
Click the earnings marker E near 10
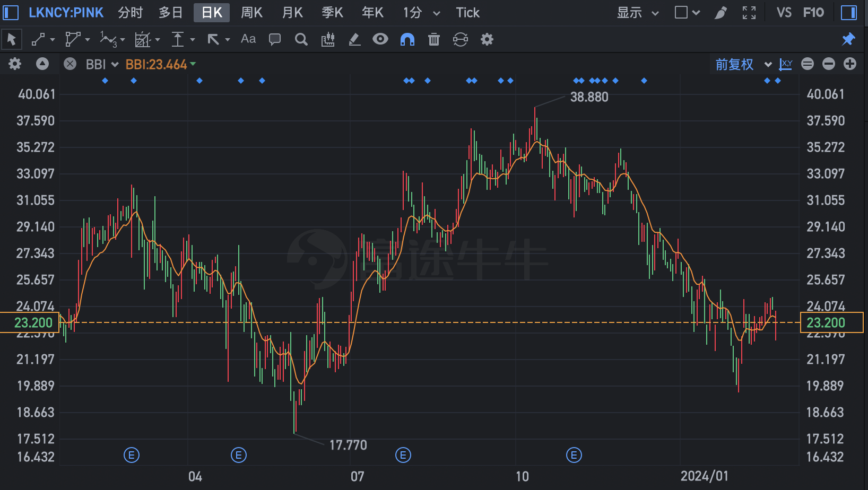pyautogui.click(x=574, y=455)
